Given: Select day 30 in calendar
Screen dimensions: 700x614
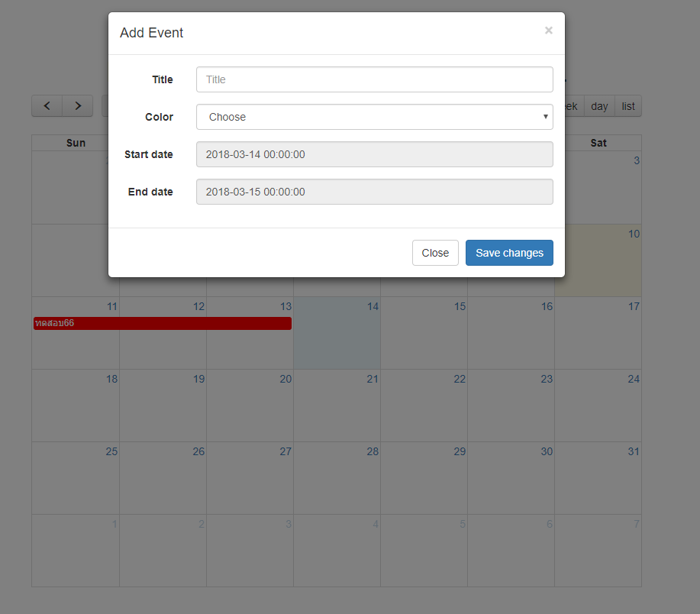Looking at the screenshot, I should pyautogui.click(x=511, y=478).
